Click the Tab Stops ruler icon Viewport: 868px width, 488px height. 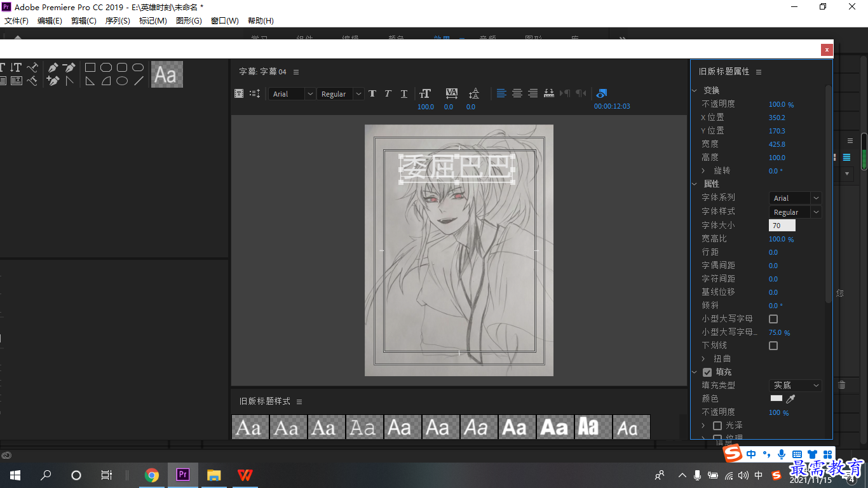pos(549,93)
